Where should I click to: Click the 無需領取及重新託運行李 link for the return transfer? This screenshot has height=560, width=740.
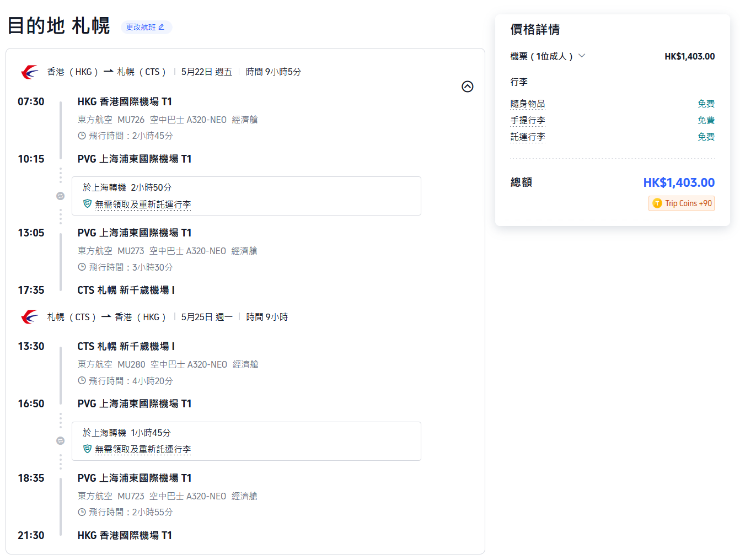point(143,450)
